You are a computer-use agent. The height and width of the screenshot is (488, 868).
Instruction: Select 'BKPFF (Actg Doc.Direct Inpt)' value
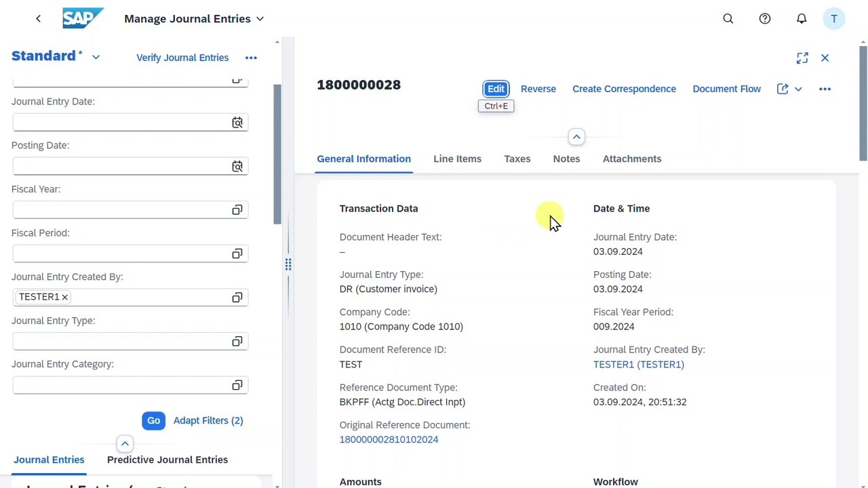(402, 402)
